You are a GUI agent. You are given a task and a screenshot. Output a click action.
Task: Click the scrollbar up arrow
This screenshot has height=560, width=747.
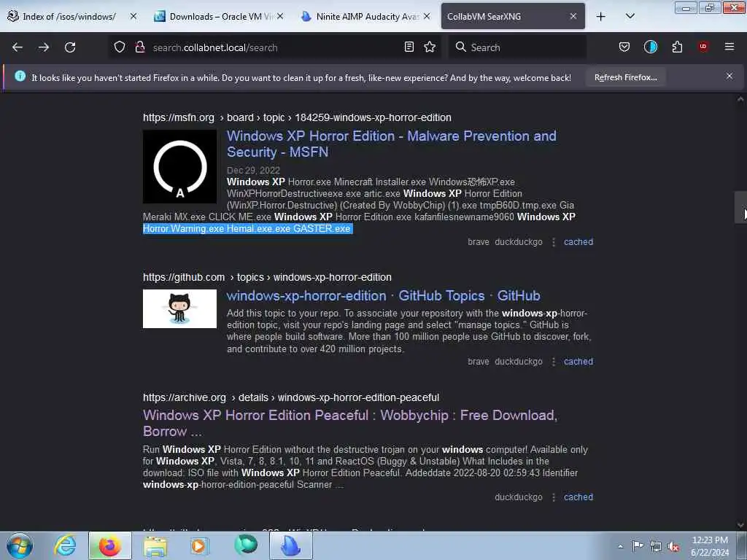tap(740, 99)
